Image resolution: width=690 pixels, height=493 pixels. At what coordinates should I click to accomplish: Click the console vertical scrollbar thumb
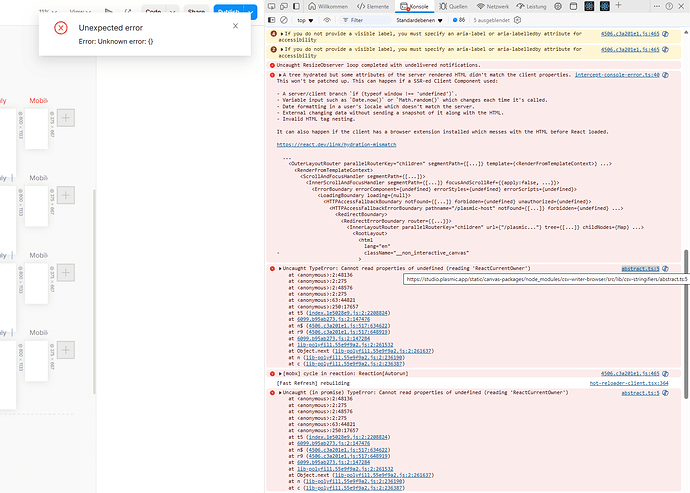pyautogui.click(x=686, y=324)
